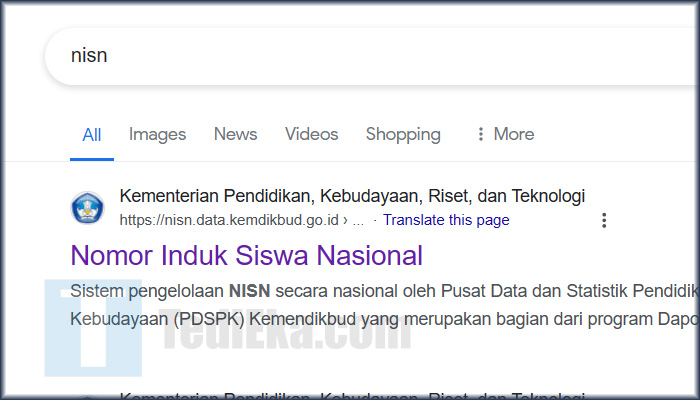The height and width of the screenshot is (400, 700).
Task: Click the Translate this page link
Action: (x=446, y=220)
